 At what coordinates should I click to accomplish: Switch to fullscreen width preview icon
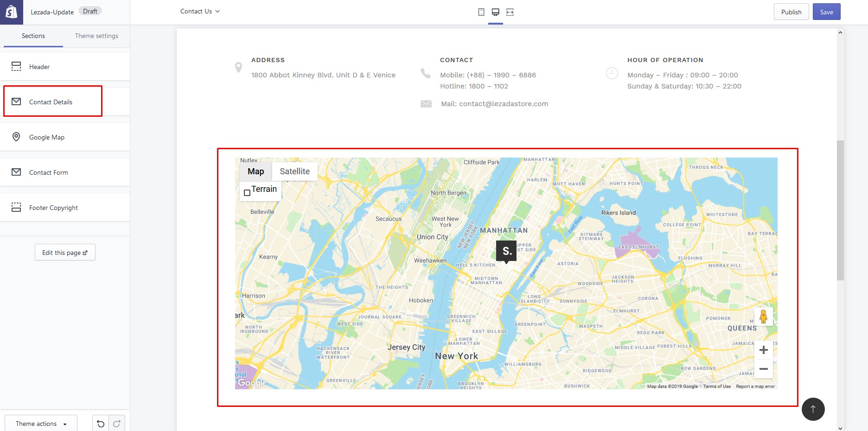point(510,12)
